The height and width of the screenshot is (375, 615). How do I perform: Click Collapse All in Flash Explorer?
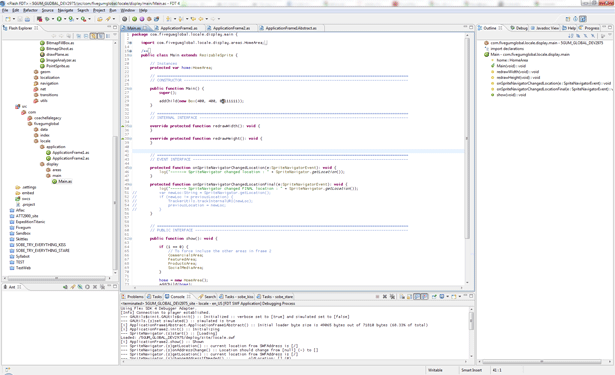(78, 36)
